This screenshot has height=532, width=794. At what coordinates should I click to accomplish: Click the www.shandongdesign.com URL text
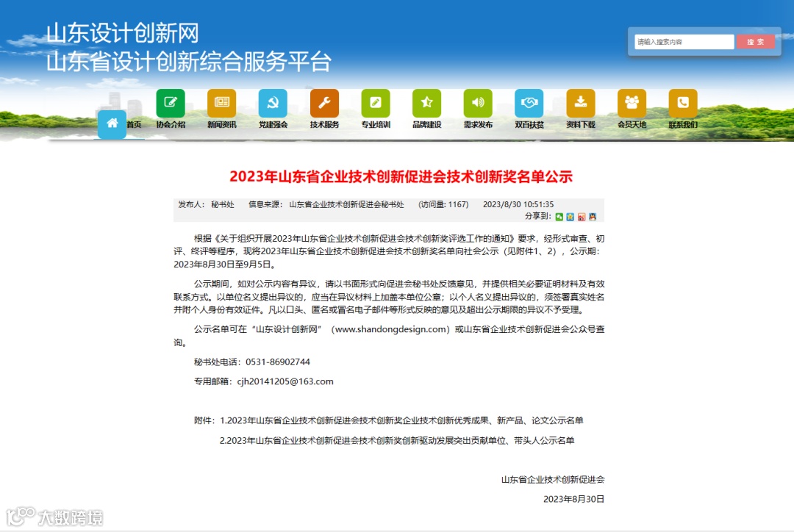[x=390, y=329]
